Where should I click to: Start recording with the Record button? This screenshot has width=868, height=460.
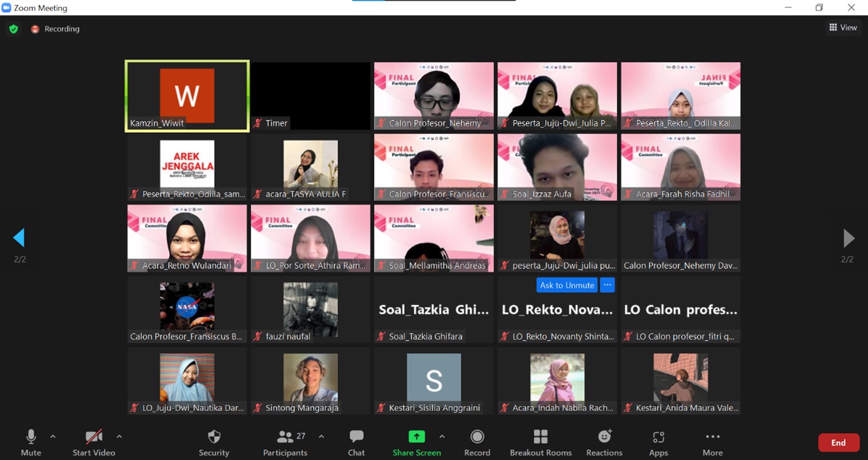477,437
